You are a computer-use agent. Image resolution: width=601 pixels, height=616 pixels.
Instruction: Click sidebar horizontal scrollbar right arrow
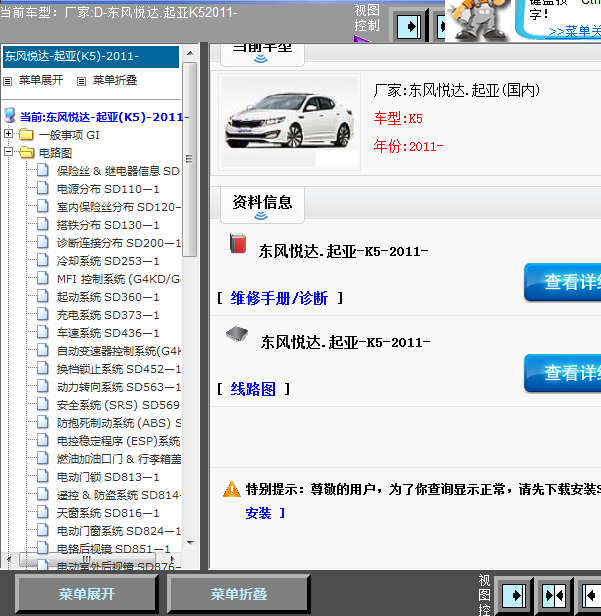point(172,559)
